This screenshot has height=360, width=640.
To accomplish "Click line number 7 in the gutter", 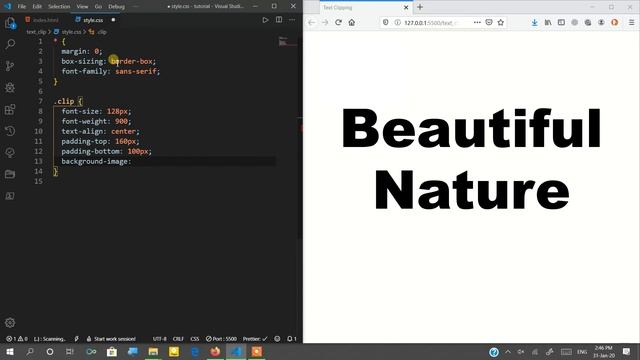I will click(40, 101).
